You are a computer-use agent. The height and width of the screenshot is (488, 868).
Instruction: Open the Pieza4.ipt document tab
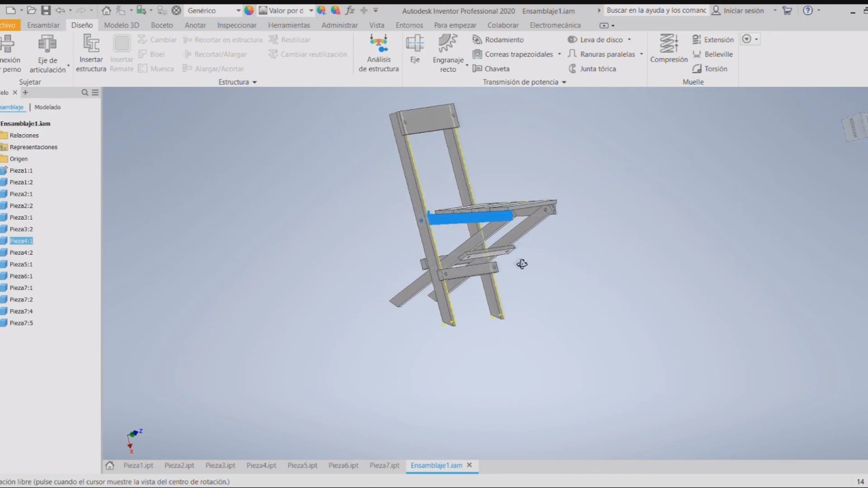coord(261,466)
